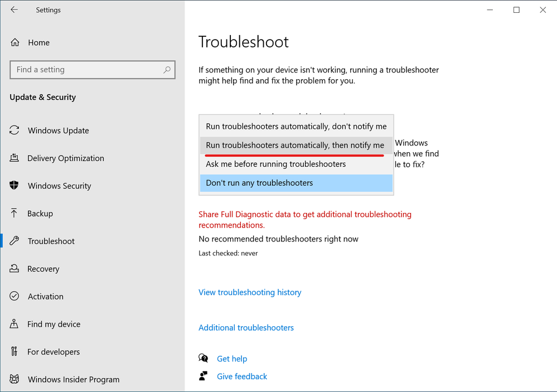Click the Find my device icon
557x392 pixels.
point(14,324)
